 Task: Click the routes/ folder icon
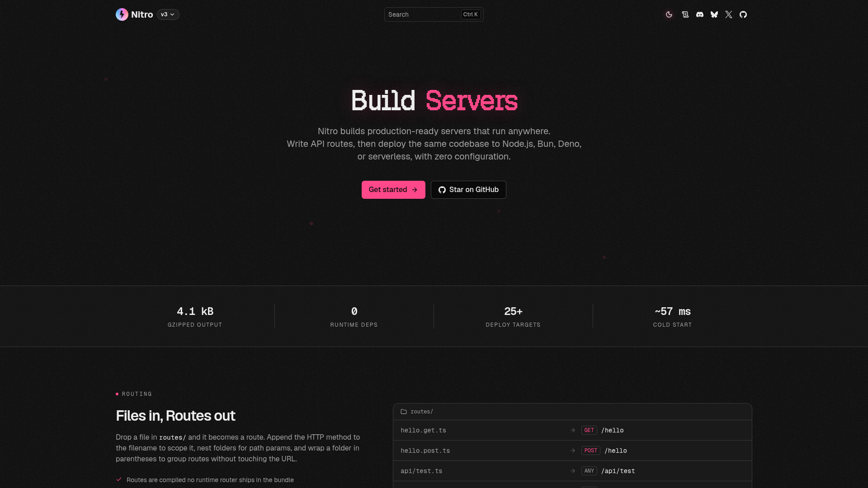pos(404,412)
